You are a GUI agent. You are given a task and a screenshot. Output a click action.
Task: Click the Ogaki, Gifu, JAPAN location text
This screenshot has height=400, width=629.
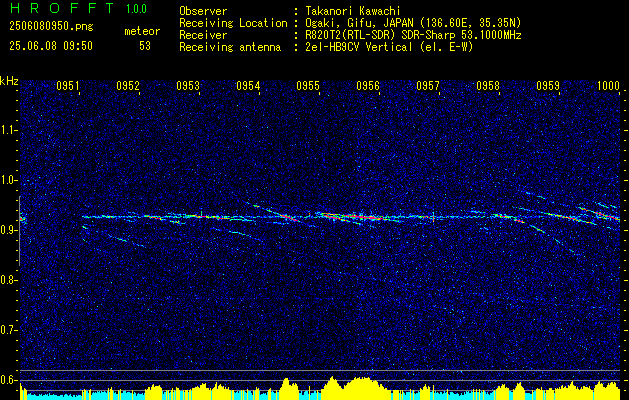pyautogui.click(x=413, y=23)
